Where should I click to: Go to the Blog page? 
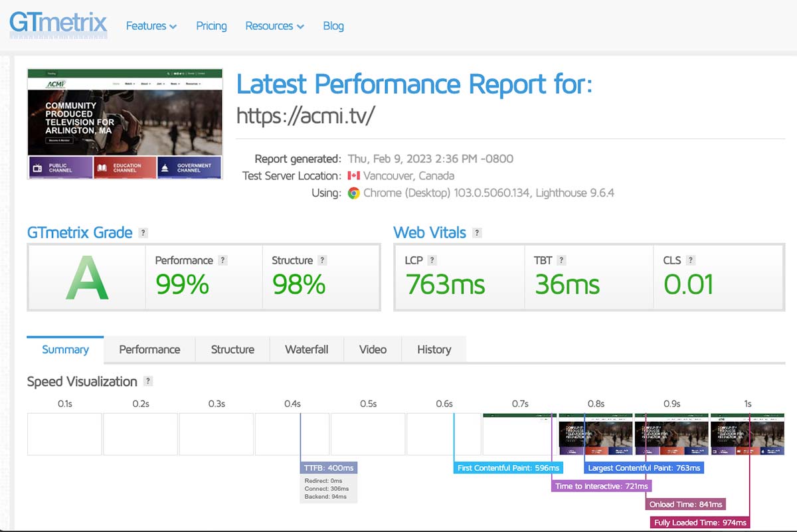coord(333,26)
